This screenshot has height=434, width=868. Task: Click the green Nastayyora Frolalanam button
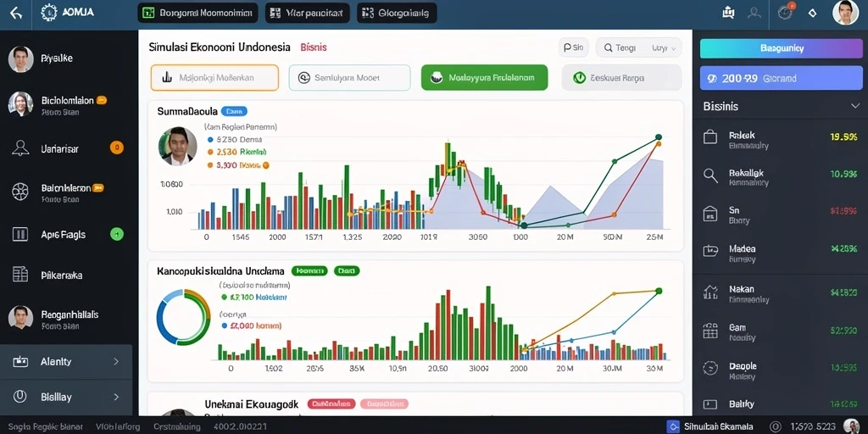[484, 77]
